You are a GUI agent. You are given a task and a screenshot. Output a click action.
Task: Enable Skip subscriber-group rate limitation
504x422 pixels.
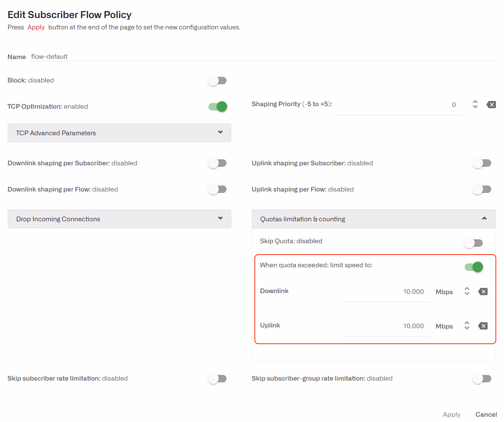tap(482, 379)
